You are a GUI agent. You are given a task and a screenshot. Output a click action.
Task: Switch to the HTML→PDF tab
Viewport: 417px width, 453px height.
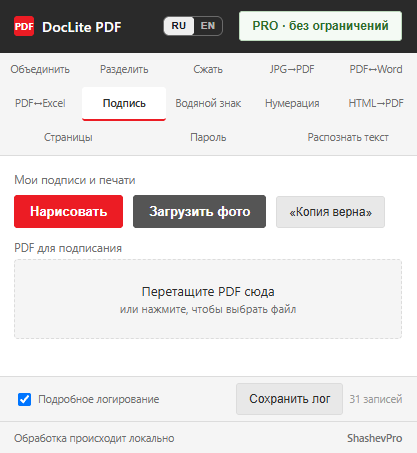(376, 103)
